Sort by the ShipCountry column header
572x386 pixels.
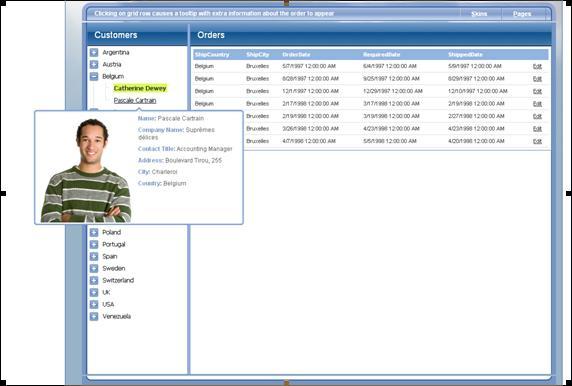(x=212, y=55)
